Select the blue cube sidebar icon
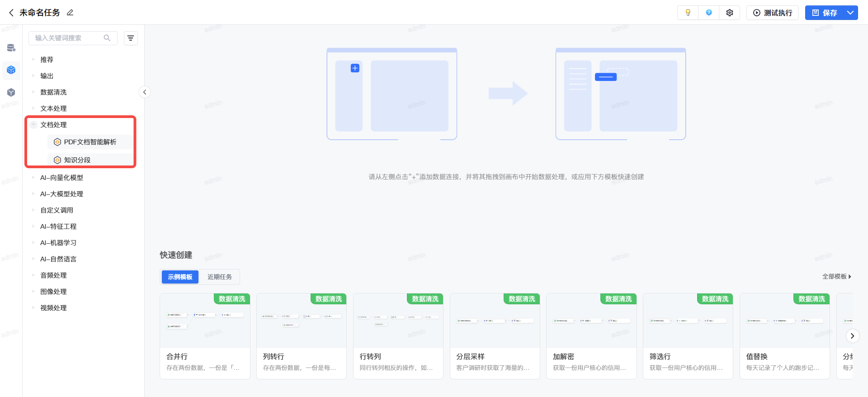 [11, 70]
